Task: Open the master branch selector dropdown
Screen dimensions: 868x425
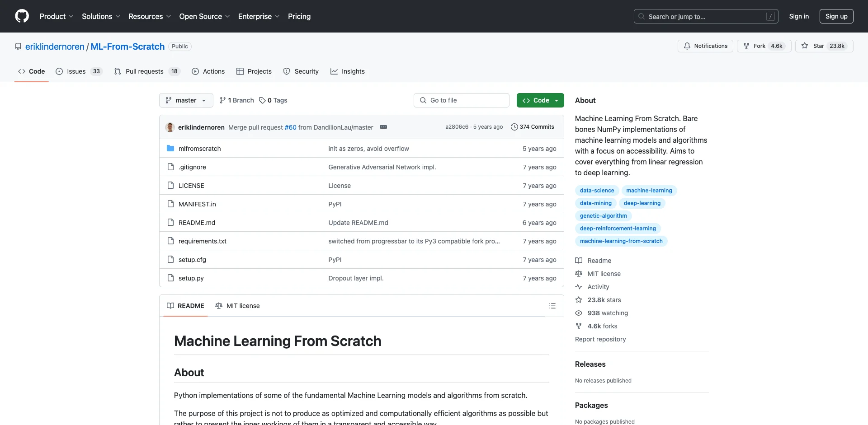Action: [x=186, y=100]
